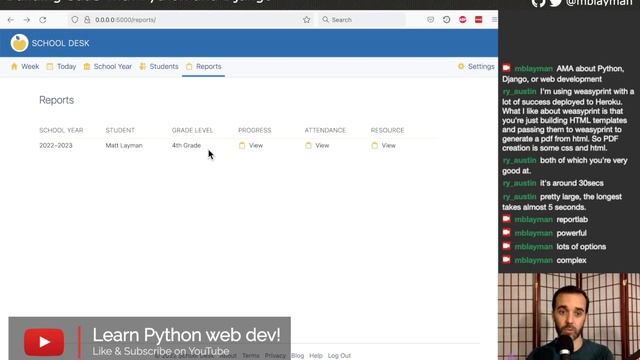640x360 pixels.
Task: Click the SCHOOL YEAR column header
Action: coord(61,130)
